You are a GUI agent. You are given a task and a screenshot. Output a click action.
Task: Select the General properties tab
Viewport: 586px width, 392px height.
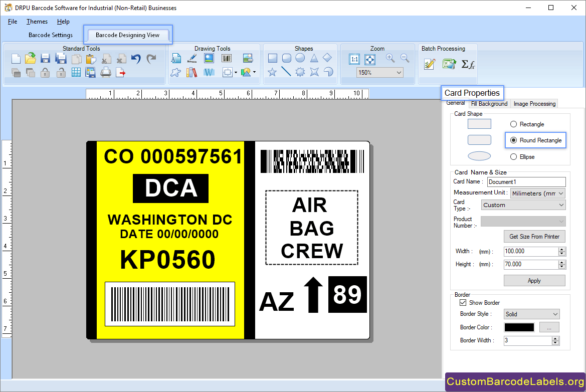click(x=456, y=103)
